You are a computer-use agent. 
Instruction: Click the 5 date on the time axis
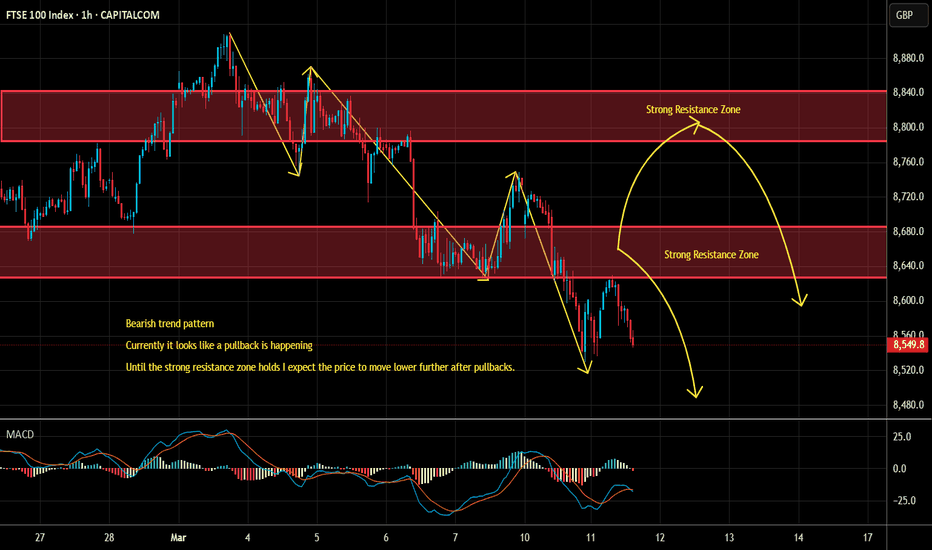tap(317, 538)
